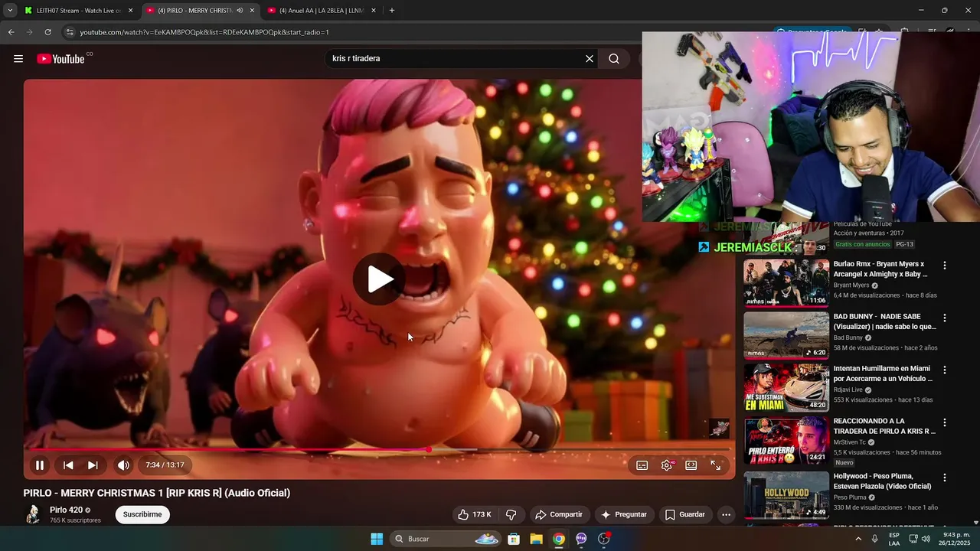Open a new browser tab
980x551 pixels.
[x=392, y=11]
